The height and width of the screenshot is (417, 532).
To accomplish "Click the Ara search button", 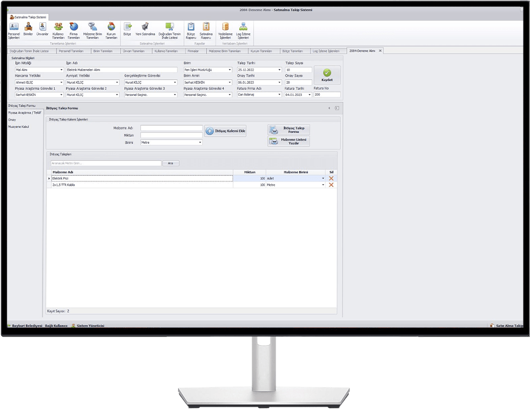I will [171, 163].
